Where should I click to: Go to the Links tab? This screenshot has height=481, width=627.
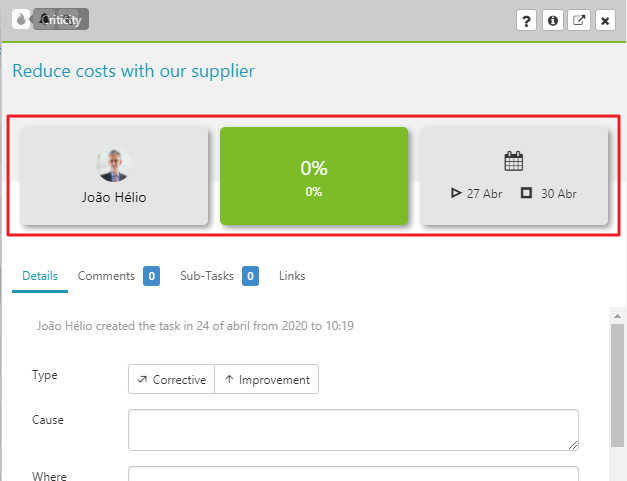292,276
